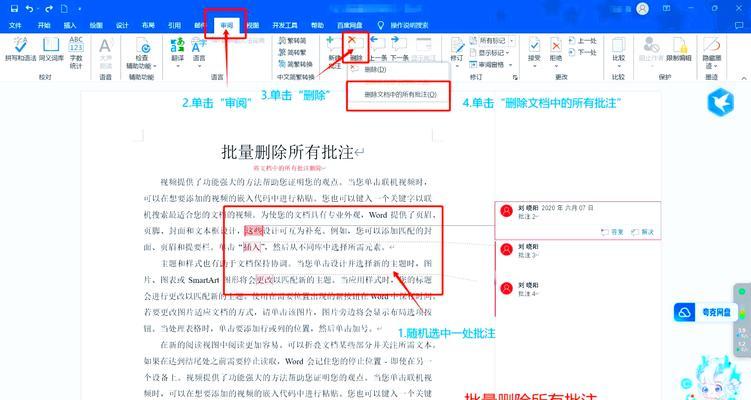This screenshot has width=751, height=400.
Task: Choose 删除文档中的所有批注 menu item
Action: [x=400, y=95]
